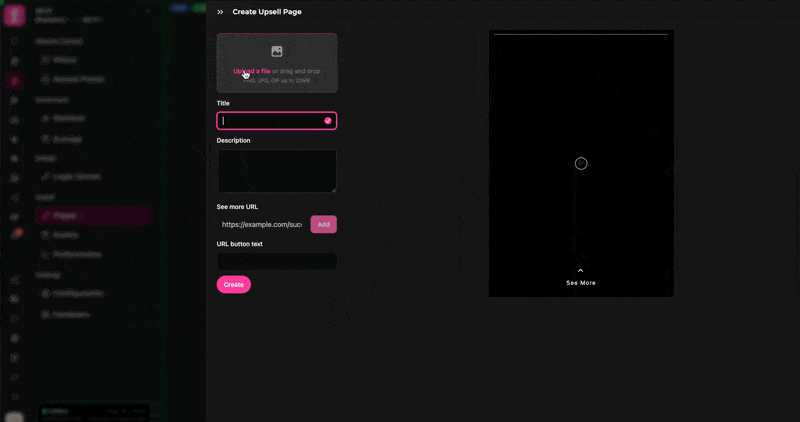Click the URL button text input
Screen dimensions: 800x422
276,261
